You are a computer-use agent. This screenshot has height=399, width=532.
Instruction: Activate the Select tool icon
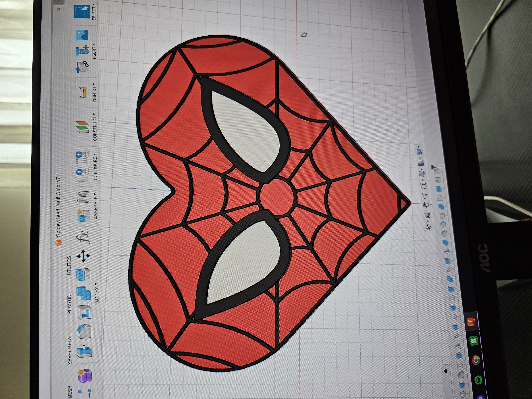[82, 12]
